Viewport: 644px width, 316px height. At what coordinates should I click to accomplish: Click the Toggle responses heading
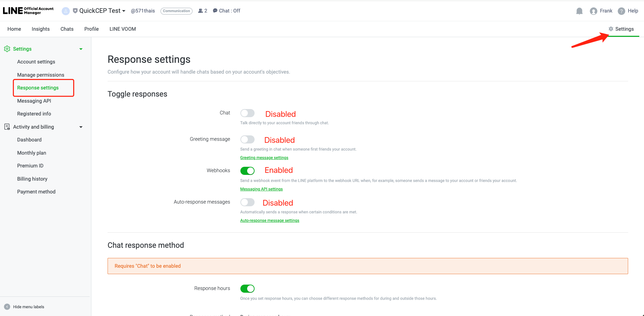[137, 94]
